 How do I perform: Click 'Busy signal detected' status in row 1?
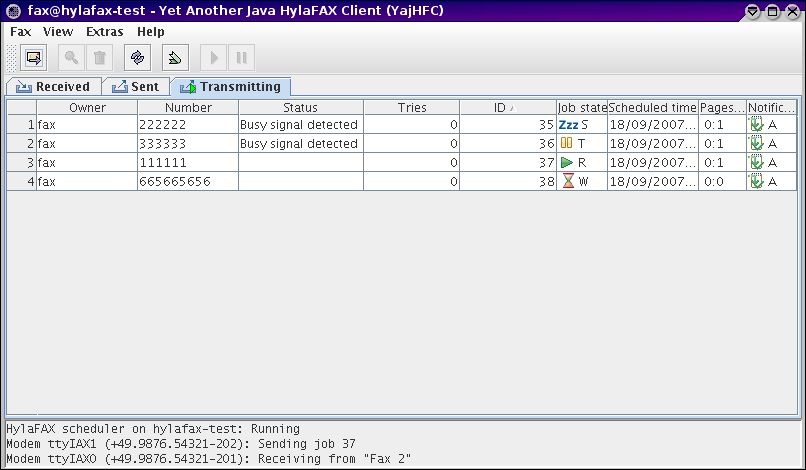tap(299, 124)
